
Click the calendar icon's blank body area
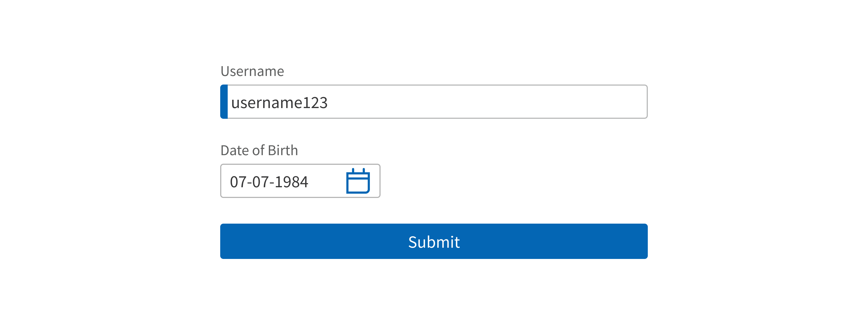coord(358,185)
